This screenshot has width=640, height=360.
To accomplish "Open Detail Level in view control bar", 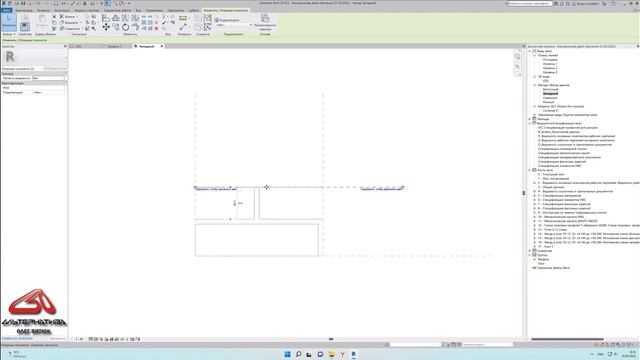I will point(91,339).
